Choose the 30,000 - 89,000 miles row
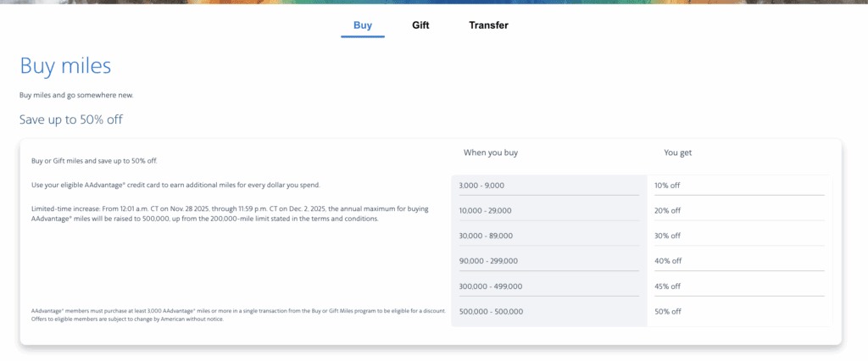Viewport: 868px width, 361px height. 487,236
